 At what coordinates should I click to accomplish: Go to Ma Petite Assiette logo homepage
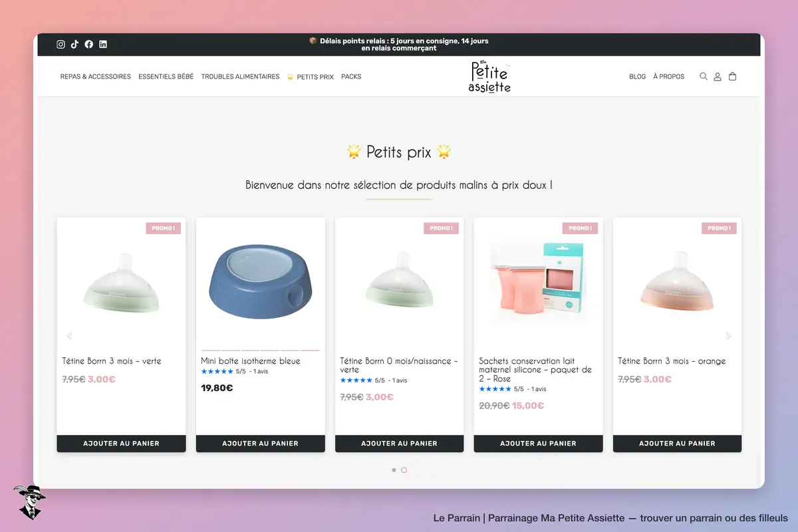pos(489,77)
